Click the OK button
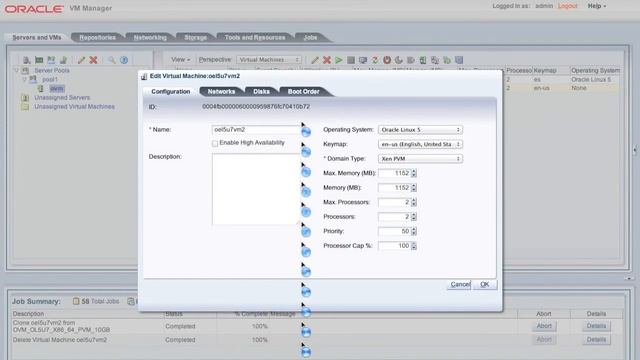 pos(484,284)
